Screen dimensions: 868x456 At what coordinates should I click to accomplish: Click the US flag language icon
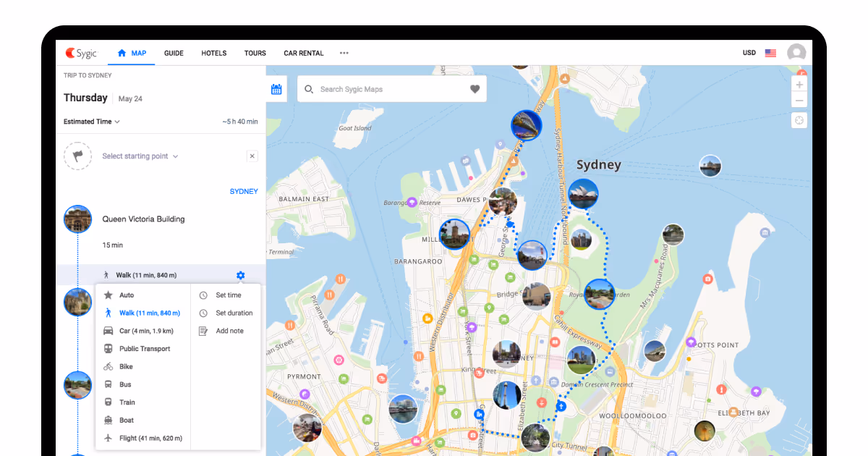pyautogui.click(x=771, y=53)
